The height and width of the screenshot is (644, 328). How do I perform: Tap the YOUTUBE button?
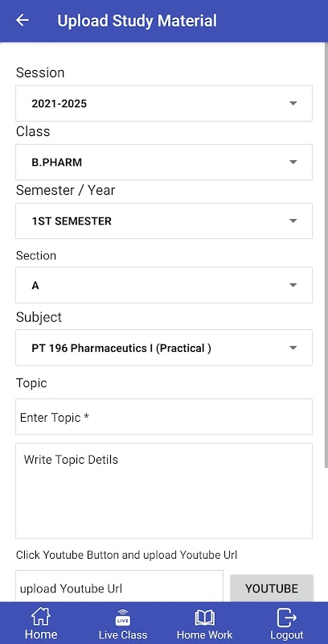coord(272,588)
